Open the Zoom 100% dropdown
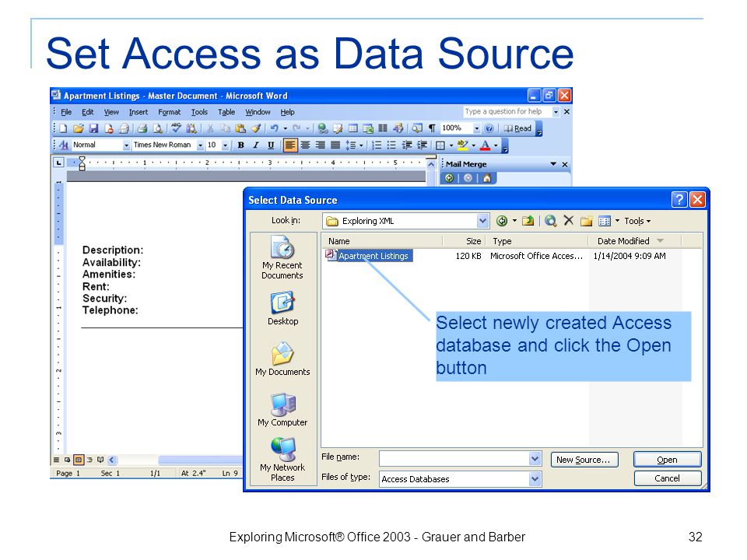Screen dimensions: 747x560 [x=476, y=128]
